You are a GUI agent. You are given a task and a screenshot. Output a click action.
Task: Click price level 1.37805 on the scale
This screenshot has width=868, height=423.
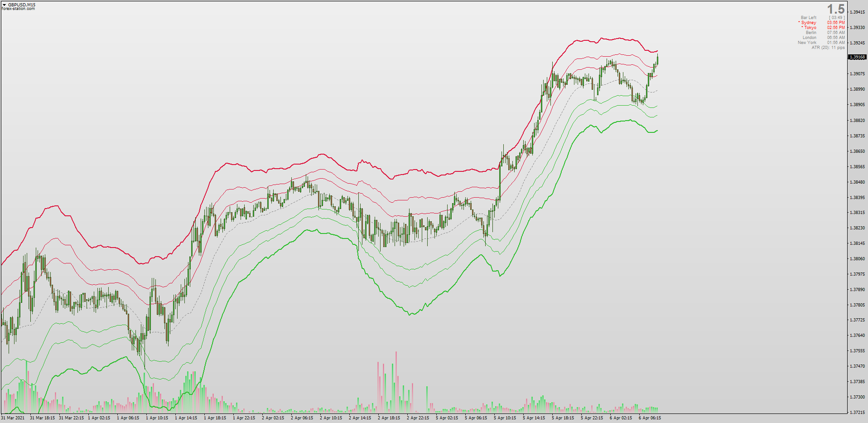pos(858,305)
